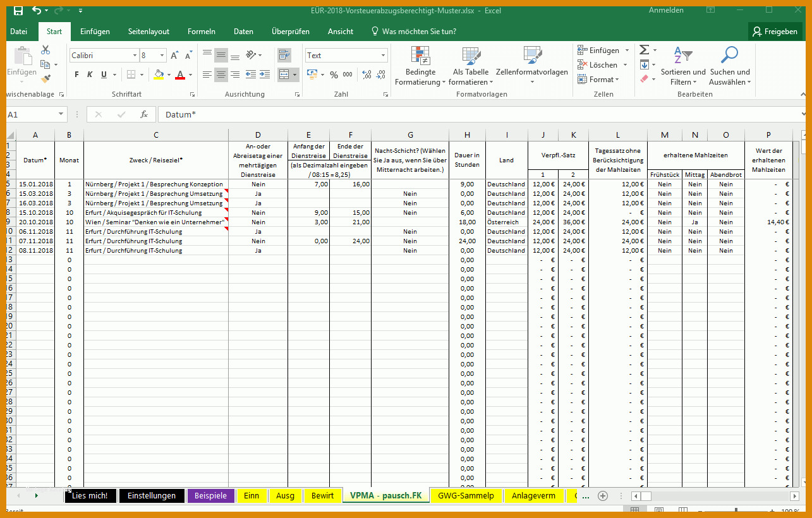
Task: Expand the Name Box dropdown next to A1
Action: coord(61,114)
